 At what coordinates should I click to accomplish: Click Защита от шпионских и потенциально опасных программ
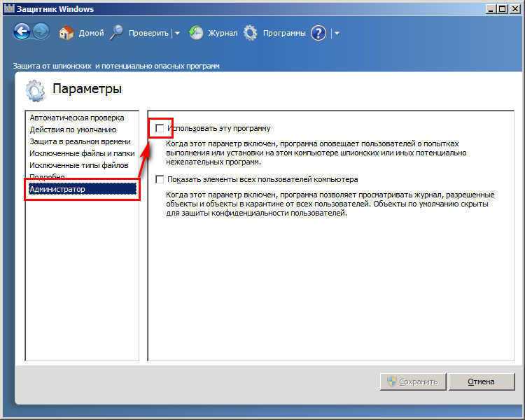pyautogui.click(x=116, y=66)
